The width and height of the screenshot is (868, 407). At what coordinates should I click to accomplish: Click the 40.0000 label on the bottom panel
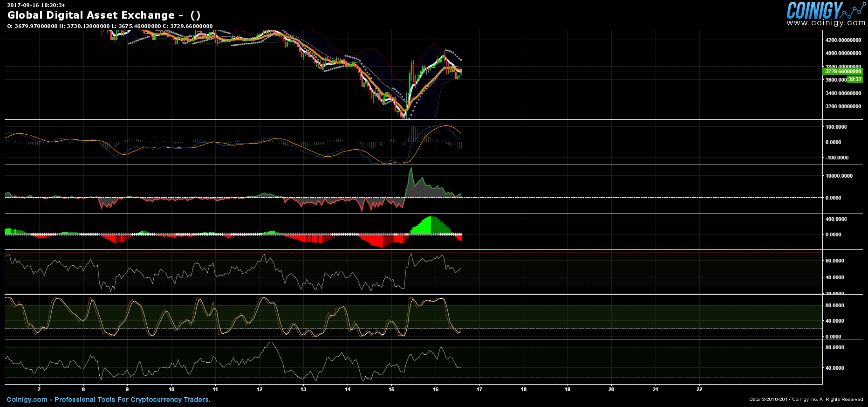(x=835, y=368)
